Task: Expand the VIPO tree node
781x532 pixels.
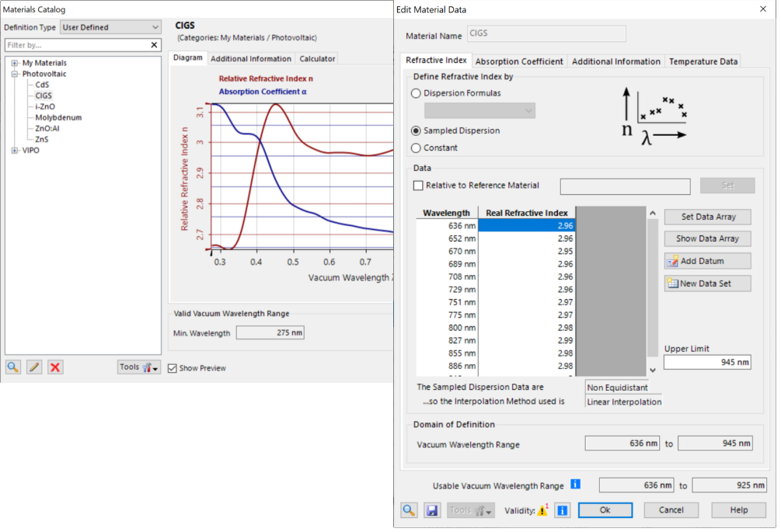Action: point(15,151)
